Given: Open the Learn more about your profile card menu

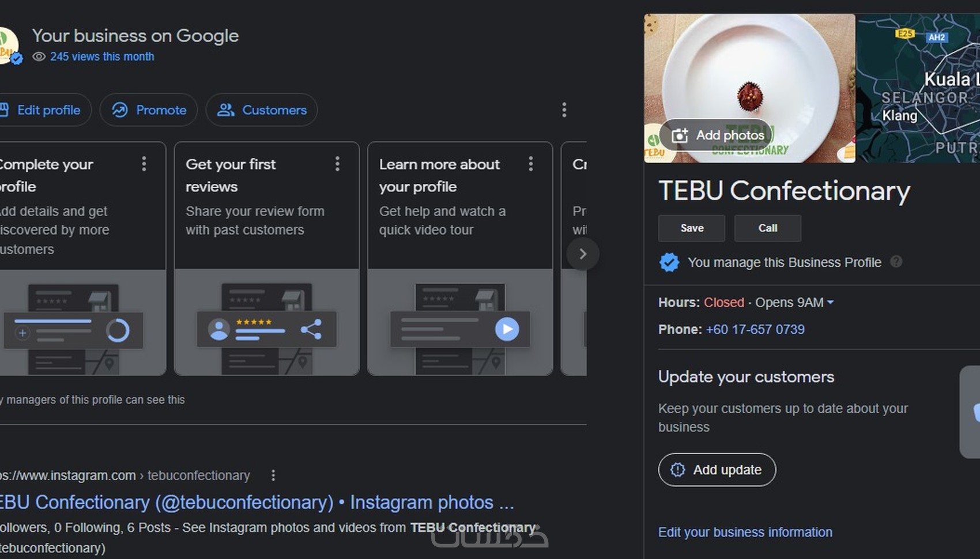Looking at the screenshot, I should (530, 164).
